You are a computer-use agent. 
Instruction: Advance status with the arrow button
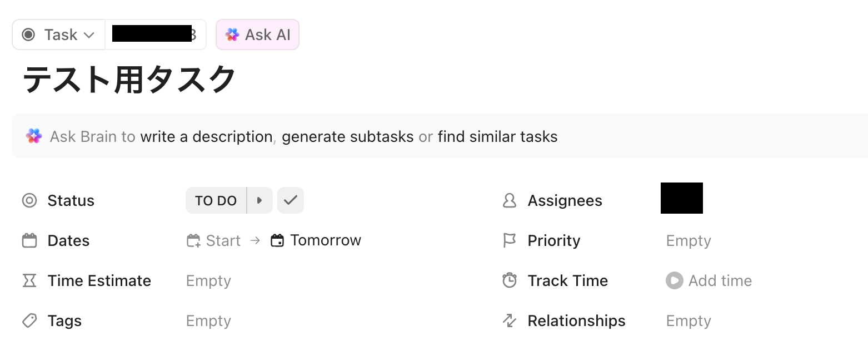point(260,200)
